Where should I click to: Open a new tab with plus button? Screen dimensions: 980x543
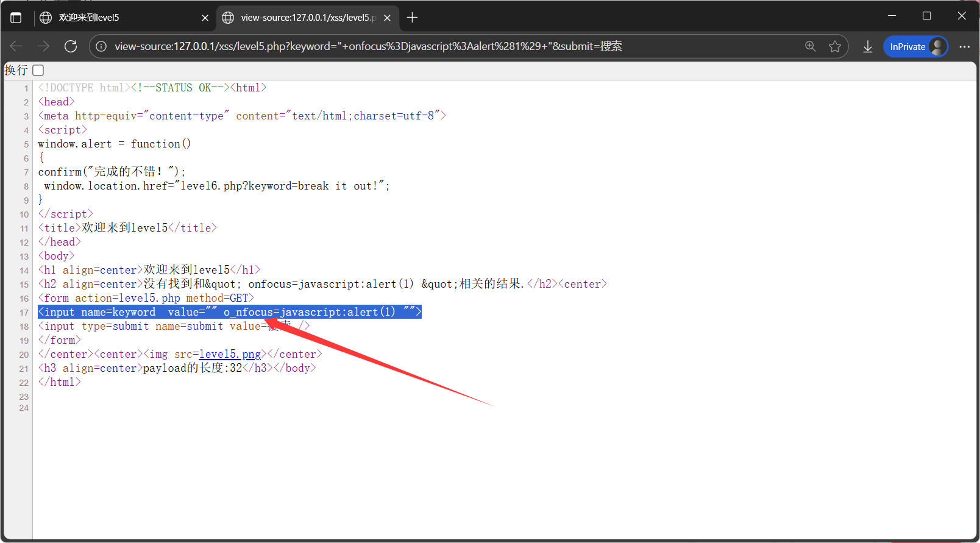pos(413,18)
